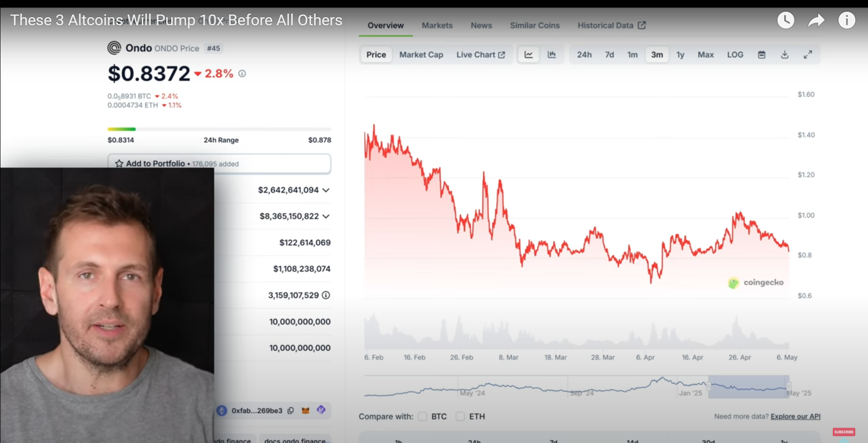The width and height of the screenshot is (868, 443).
Task: Click the YouTube Share arrow icon
Action: tap(816, 20)
